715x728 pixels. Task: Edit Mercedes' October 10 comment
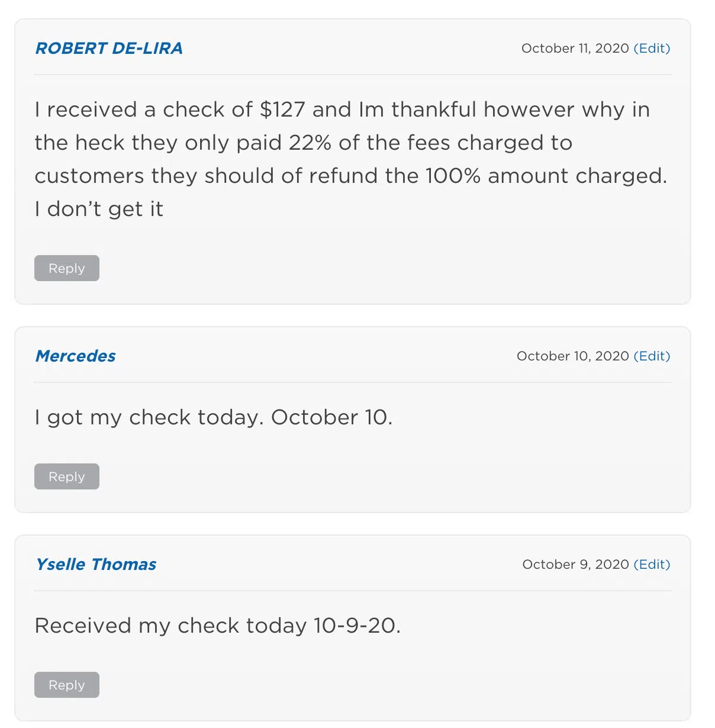tap(653, 356)
